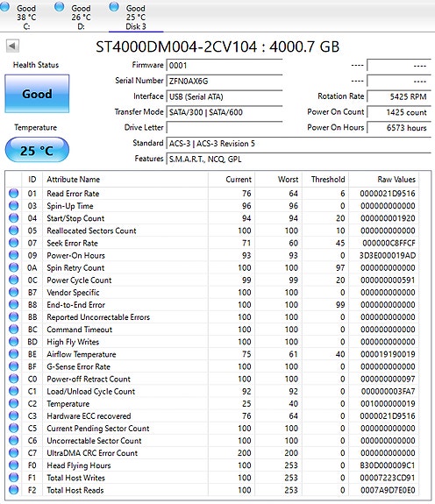
Task: Click the blue status icon for Read Error Rate
Action: pyautogui.click(x=13, y=193)
